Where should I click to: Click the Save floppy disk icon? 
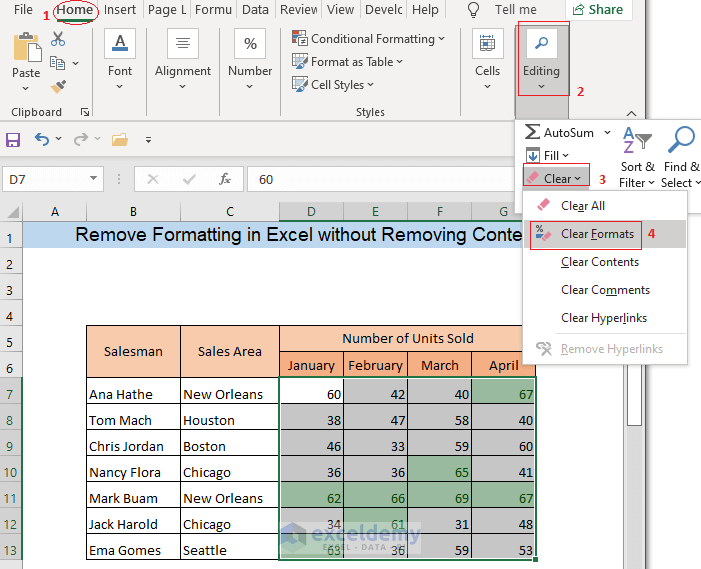[13, 140]
